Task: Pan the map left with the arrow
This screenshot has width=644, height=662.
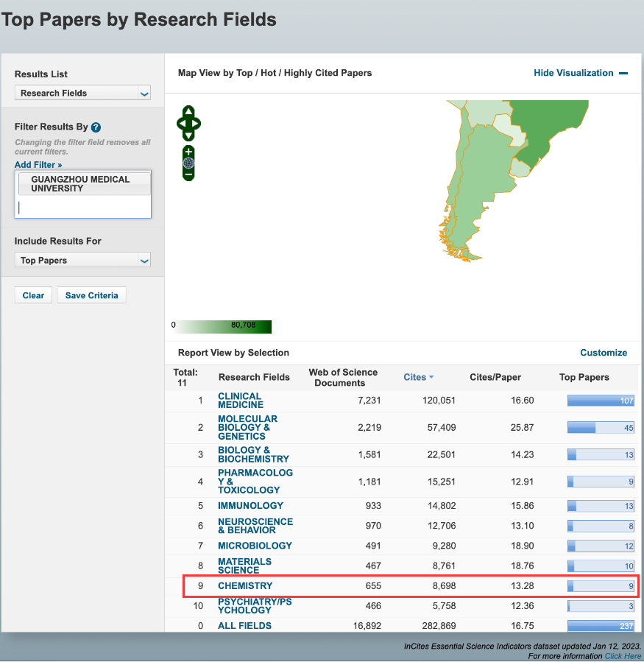Action: click(x=181, y=124)
